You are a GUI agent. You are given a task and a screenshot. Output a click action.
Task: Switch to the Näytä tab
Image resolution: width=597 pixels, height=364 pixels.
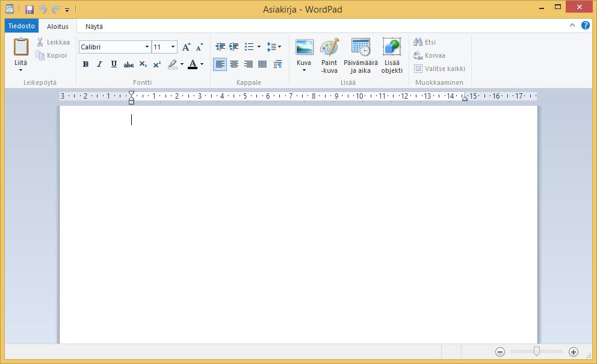tap(94, 26)
